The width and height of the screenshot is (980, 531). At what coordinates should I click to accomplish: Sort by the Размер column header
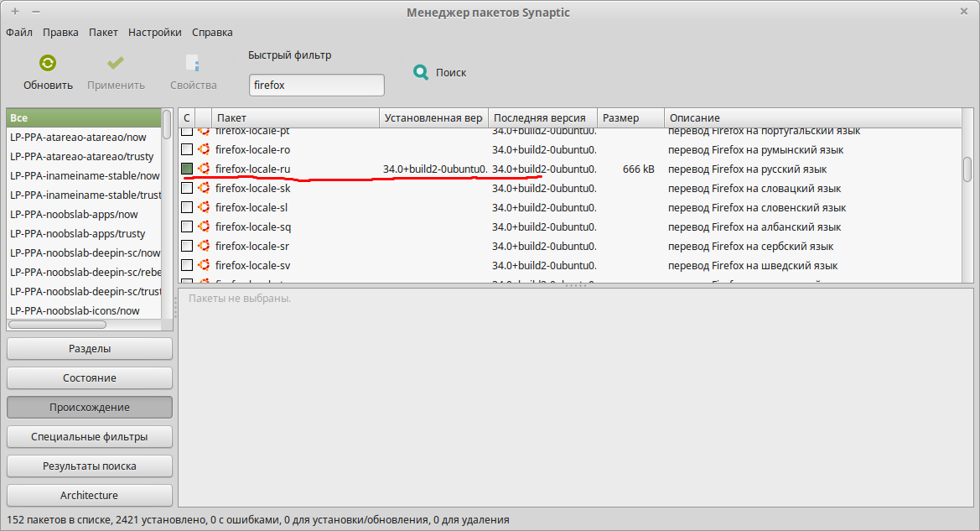pos(630,118)
